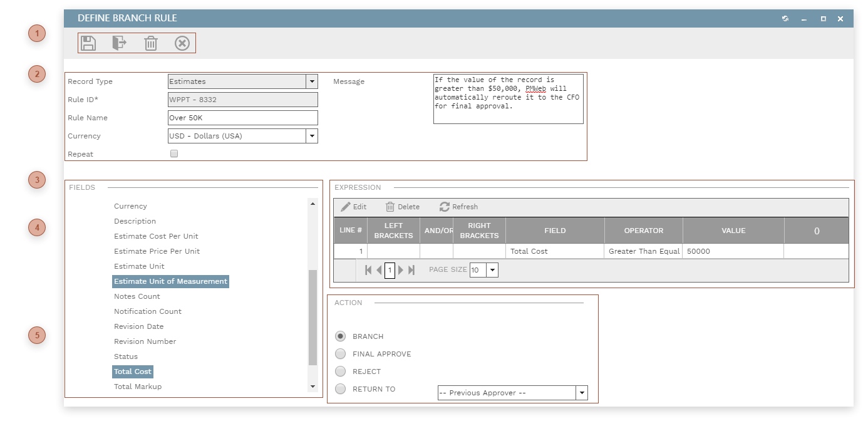Cancel changes with the circled X icon
The image size is (868, 421).
pos(182,43)
